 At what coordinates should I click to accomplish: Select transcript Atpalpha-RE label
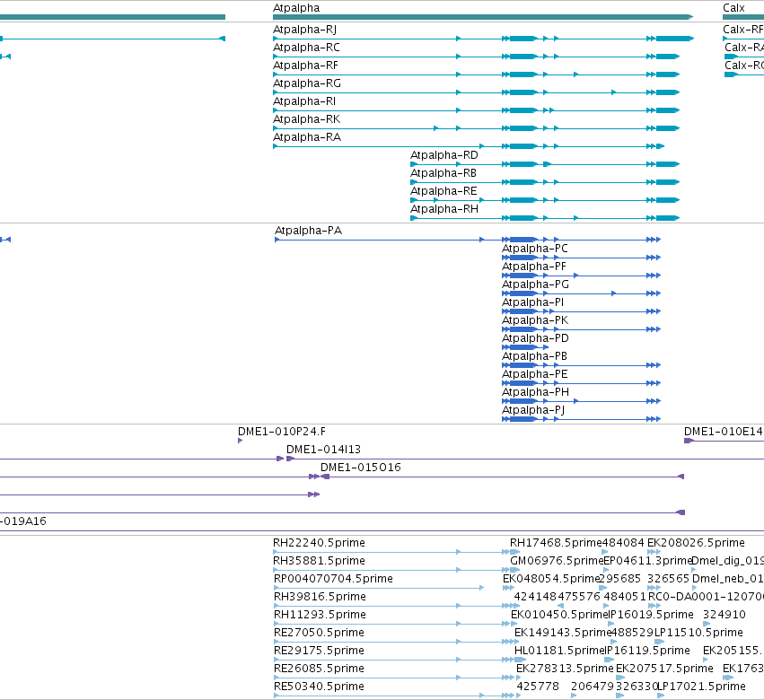click(x=443, y=191)
